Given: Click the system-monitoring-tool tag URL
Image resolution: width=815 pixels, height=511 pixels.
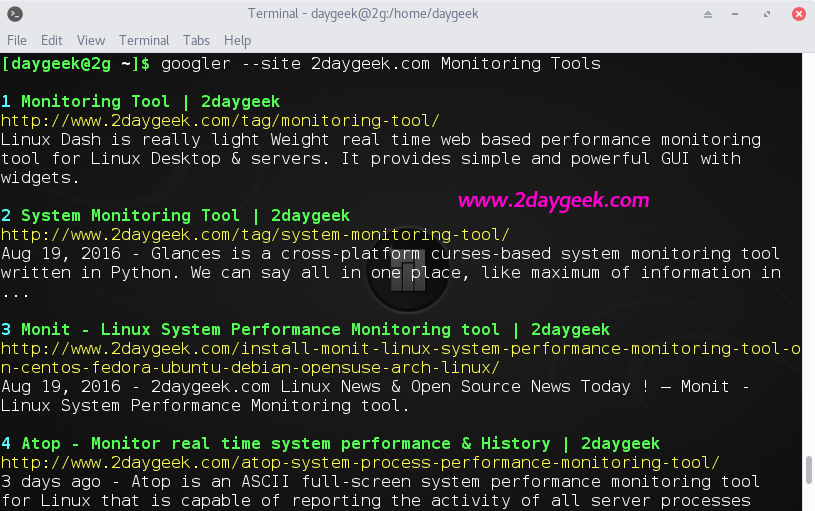Looking at the screenshot, I should (255, 235).
